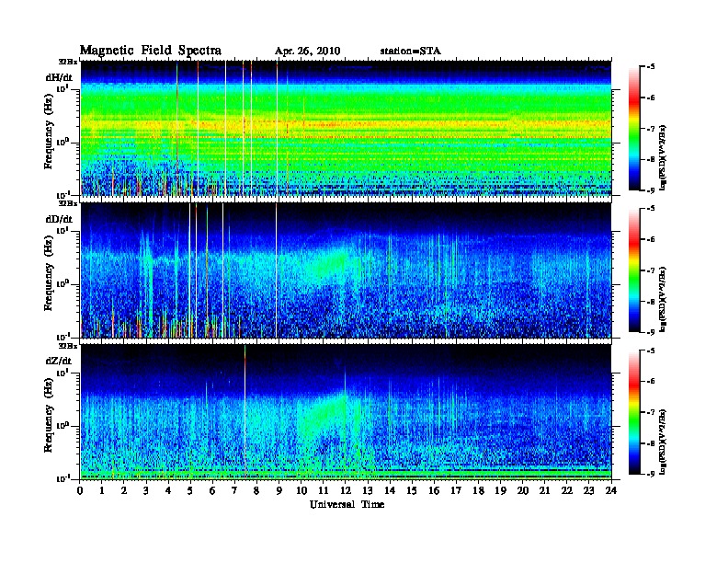The width and height of the screenshot is (728, 563).
Task: Click hour tick label 3 on time axis
Action: [146, 491]
